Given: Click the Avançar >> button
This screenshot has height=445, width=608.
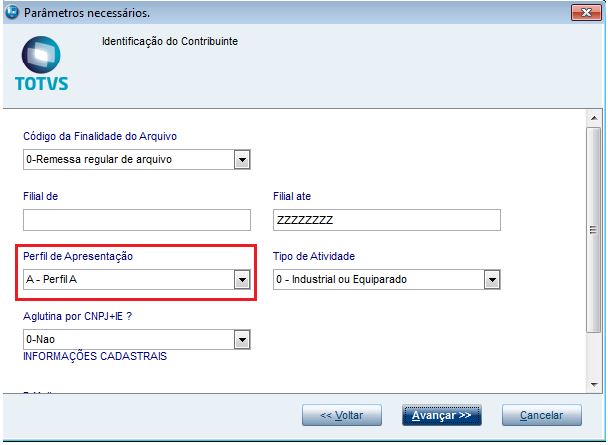Looking at the screenshot, I should click(x=442, y=415).
